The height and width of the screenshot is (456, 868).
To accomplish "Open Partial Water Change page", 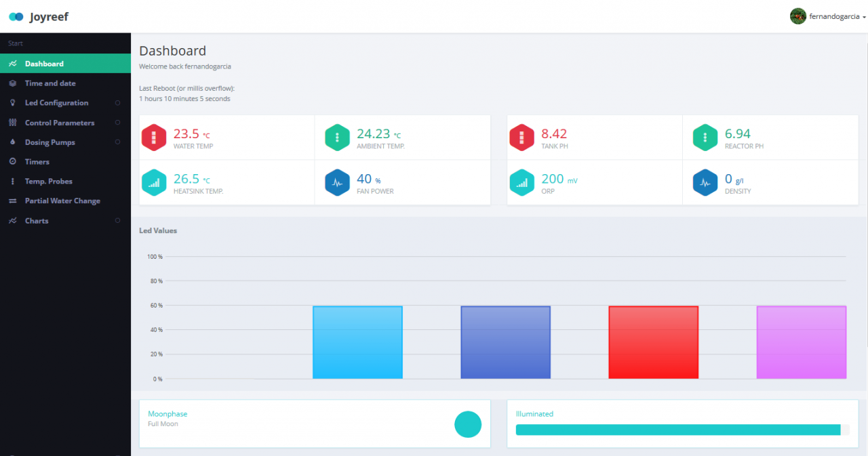I will point(62,201).
